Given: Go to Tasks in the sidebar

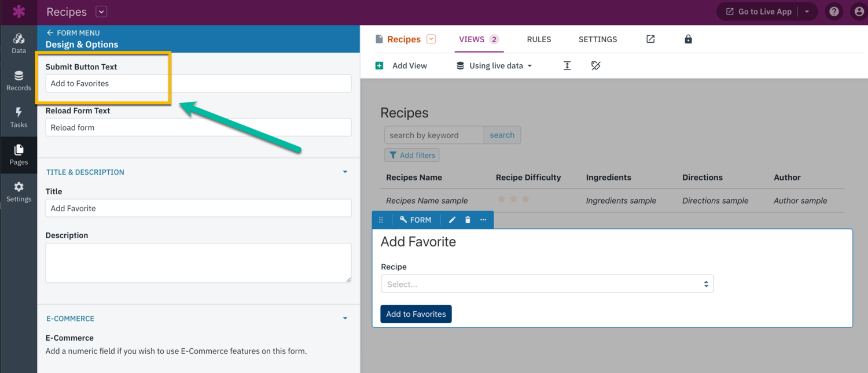Looking at the screenshot, I should [19, 118].
